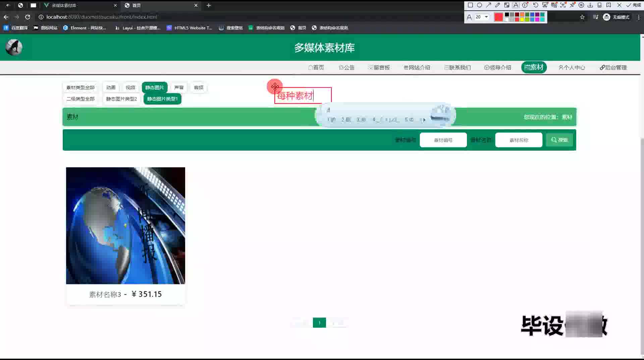The image size is (644, 360).
Task: Select the numbered marker tool
Action: tap(525, 5)
